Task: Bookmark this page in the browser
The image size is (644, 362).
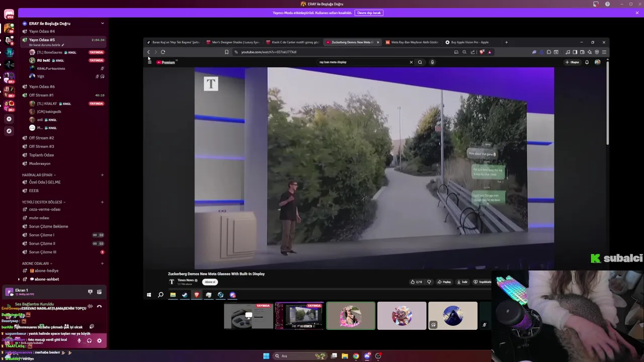Action: tap(226, 52)
